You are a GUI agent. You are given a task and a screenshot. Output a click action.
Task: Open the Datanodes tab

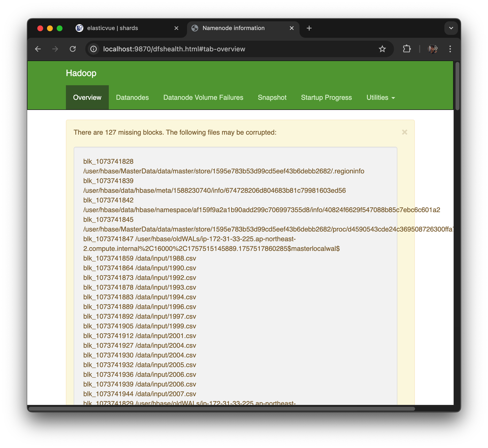click(132, 97)
